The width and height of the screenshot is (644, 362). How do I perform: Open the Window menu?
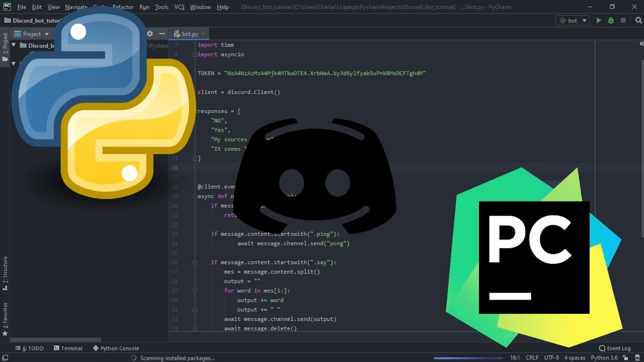(x=200, y=7)
